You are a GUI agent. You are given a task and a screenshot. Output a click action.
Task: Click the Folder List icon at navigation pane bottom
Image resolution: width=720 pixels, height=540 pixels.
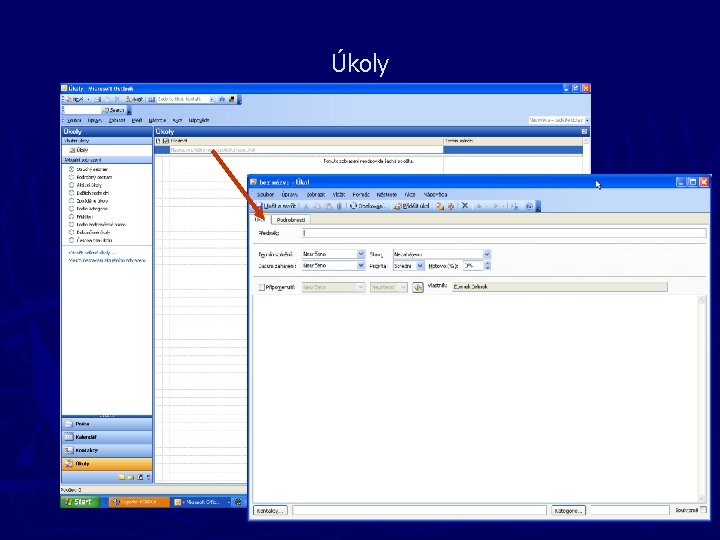click(131, 478)
